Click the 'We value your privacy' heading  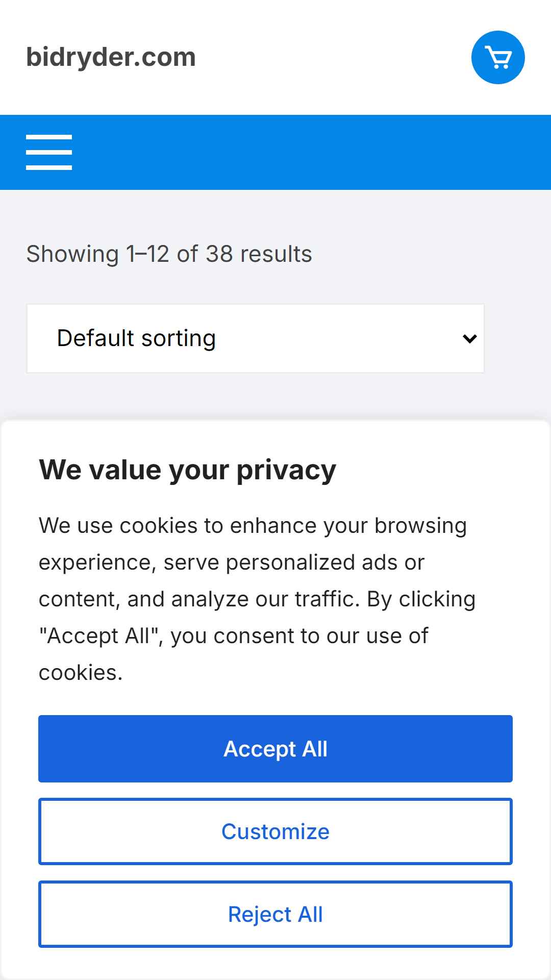tap(187, 470)
